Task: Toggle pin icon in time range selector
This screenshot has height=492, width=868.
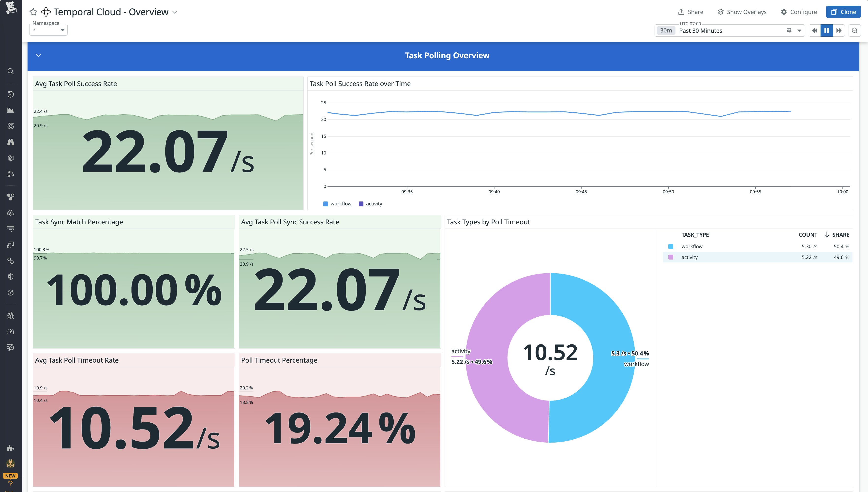Action: [789, 31]
